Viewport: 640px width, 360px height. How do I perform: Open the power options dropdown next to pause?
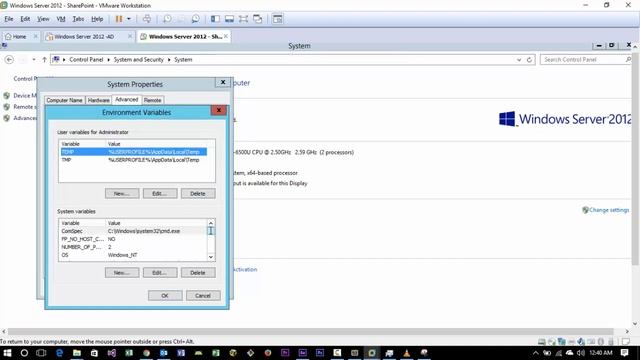(129, 19)
